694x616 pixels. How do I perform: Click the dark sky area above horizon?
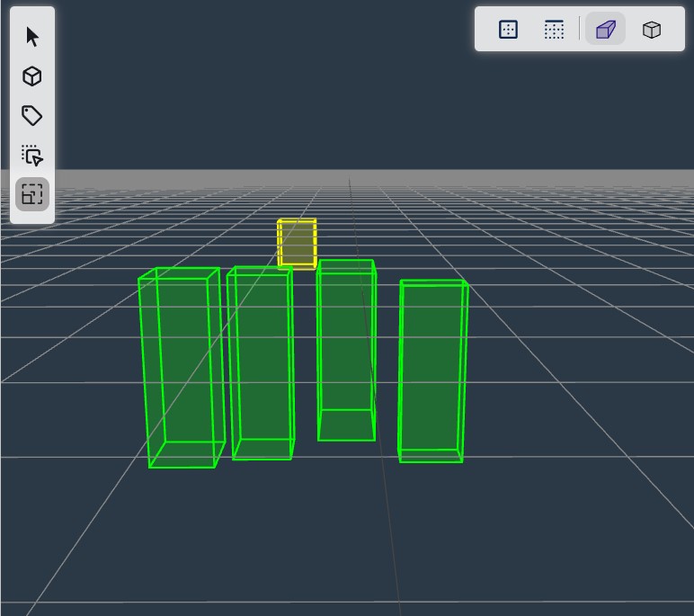click(270, 90)
